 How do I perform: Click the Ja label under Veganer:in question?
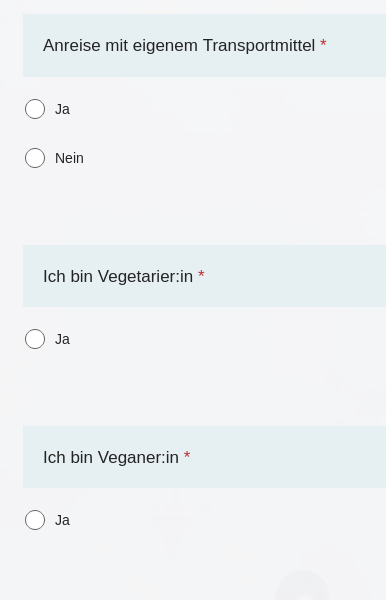click(x=62, y=520)
